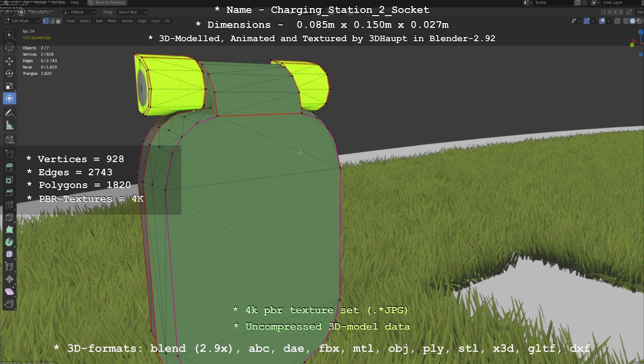The width and height of the screenshot is (644, 364).
Task: Toggle X-ray view
Action: [617, 21]
